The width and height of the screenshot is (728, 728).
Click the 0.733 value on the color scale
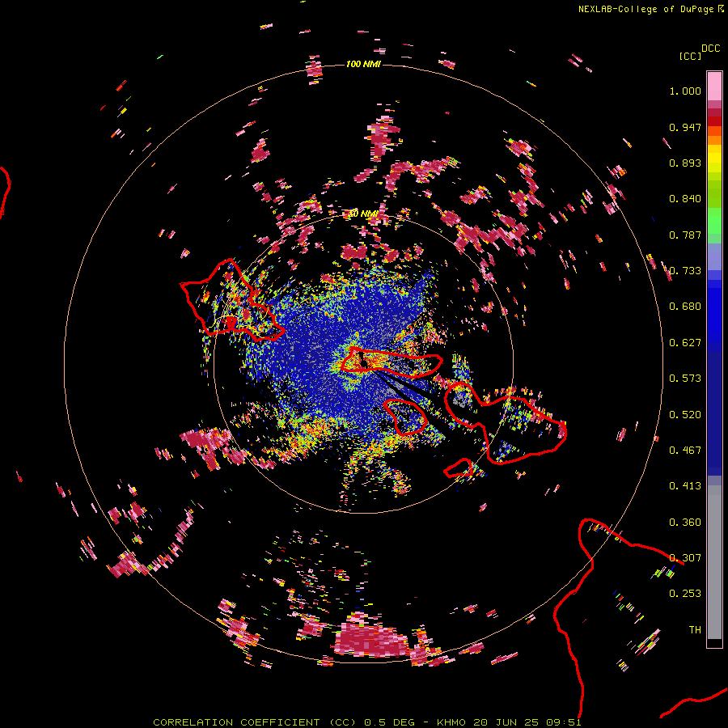pos(685,271)
